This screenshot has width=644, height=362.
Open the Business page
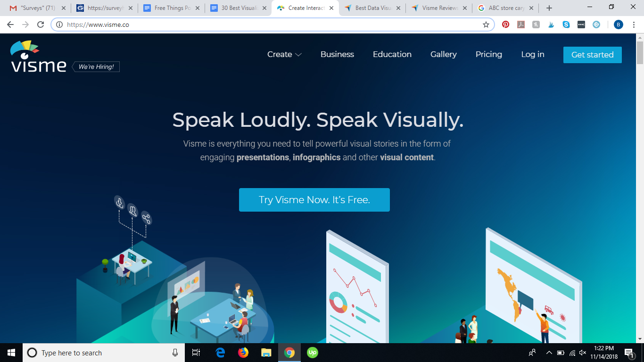[x=337, y=55]
